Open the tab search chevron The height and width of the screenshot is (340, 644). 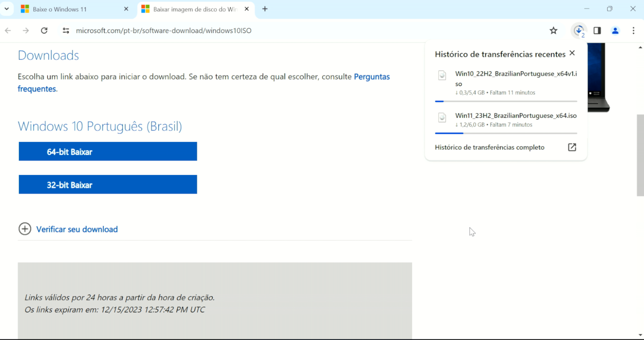coord(6,8)
